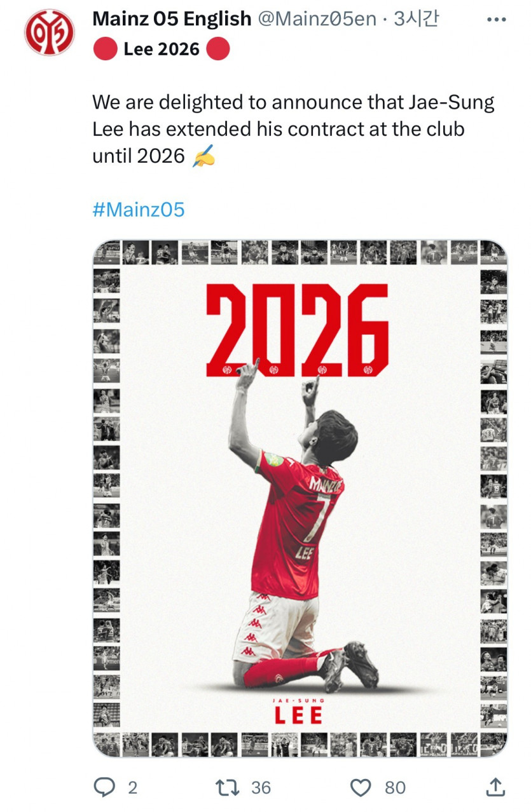Open the tweet timestamp showing 3시간

pos(417,19)
